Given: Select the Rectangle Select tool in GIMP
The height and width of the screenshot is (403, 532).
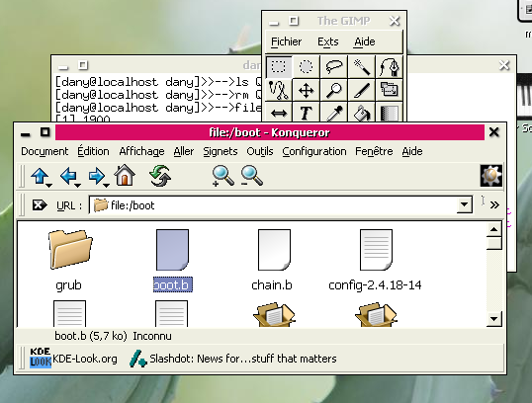Looking at the screenshot, I should click(279, 67).
